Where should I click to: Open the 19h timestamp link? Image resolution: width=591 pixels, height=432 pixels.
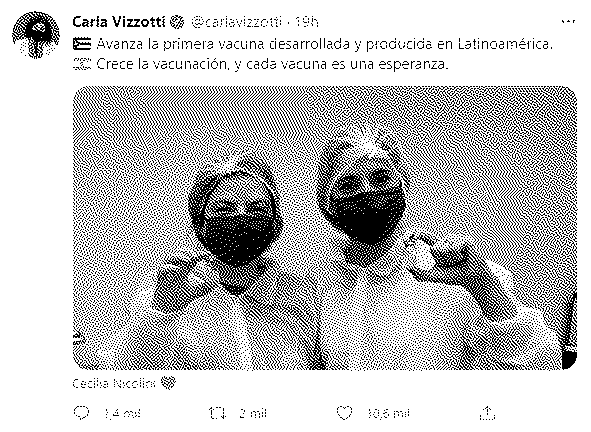coord(306,22)
